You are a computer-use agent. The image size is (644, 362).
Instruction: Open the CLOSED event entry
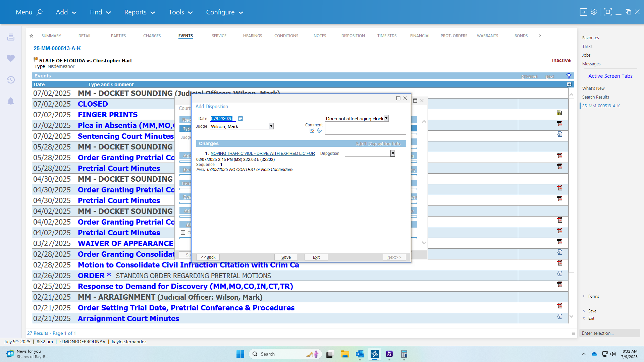93,104
